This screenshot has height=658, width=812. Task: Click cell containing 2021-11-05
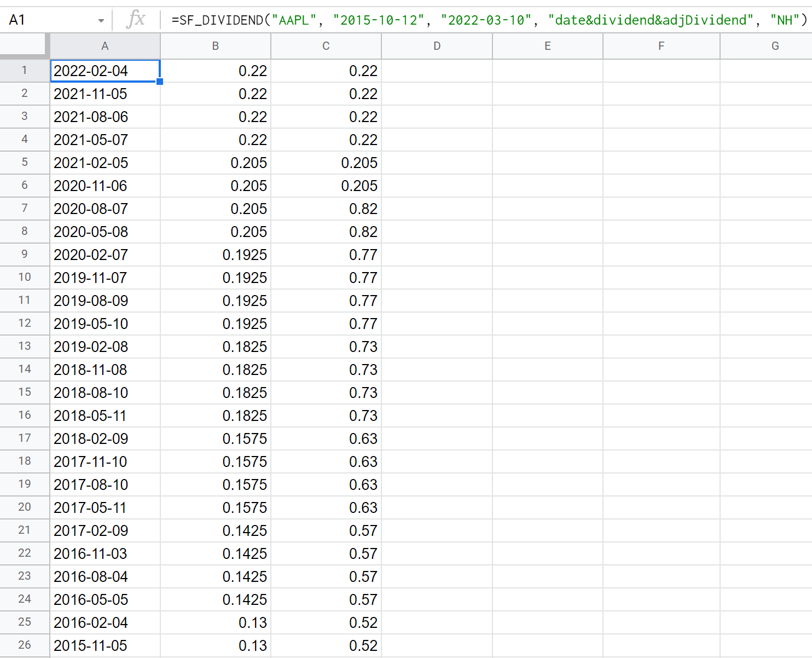[x=105, y=94]
